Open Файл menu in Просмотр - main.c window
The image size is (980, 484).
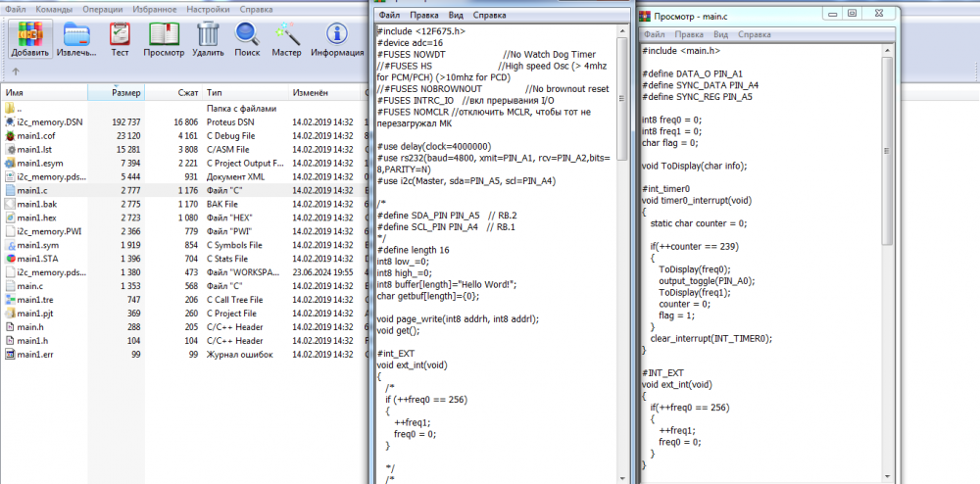pyautogui.click(x=655, y=35)
